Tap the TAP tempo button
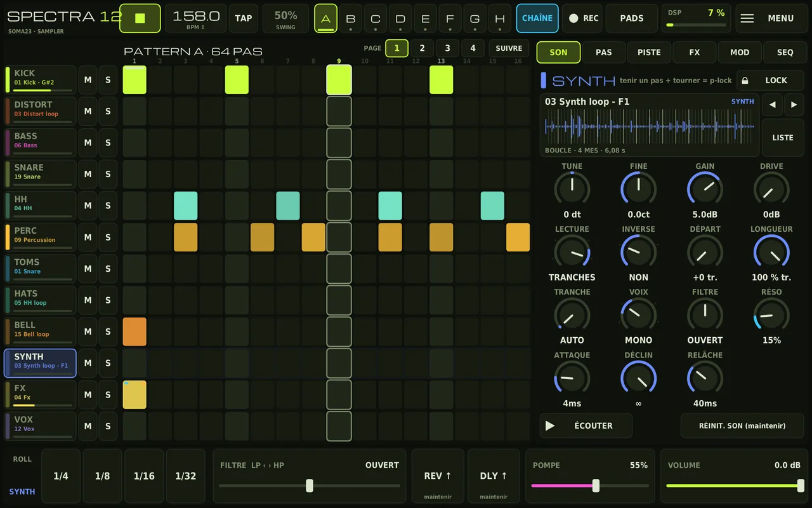 point(244,18)
